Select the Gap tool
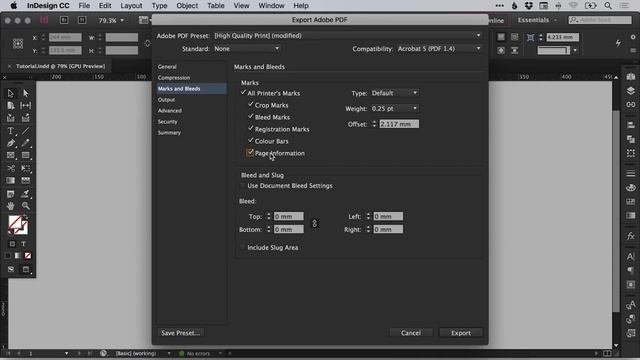The image size is (640, 360). 26,106
